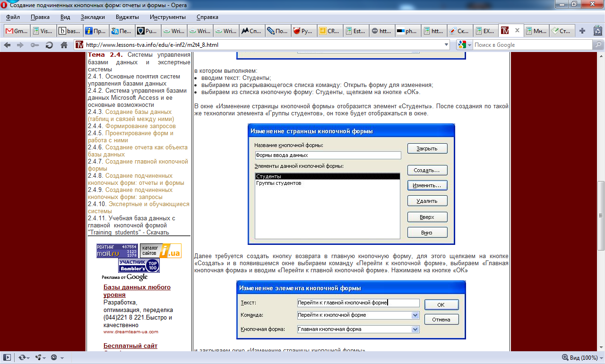Click the browser Back arrow
605x364 pixels.
(8, 45)
